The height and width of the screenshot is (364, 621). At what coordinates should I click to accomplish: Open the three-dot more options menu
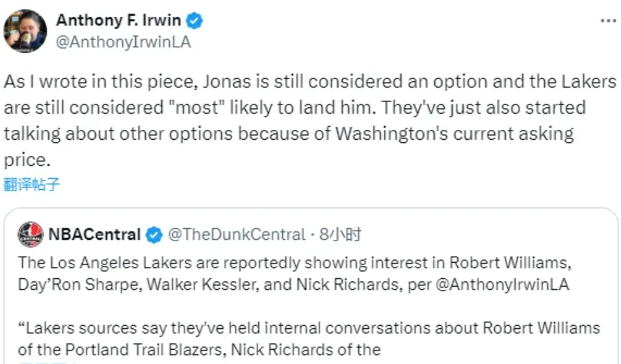(x=607, y=21)
